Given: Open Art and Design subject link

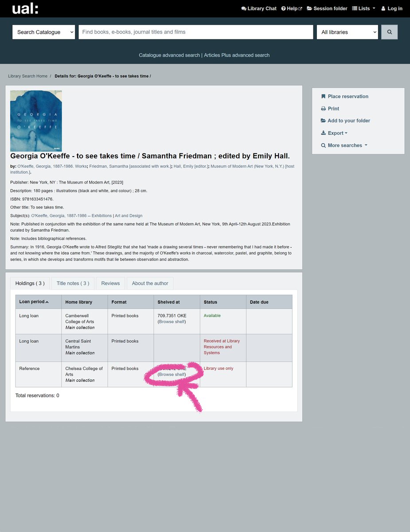Looking at the screenshot, I should tap(129, 215).
